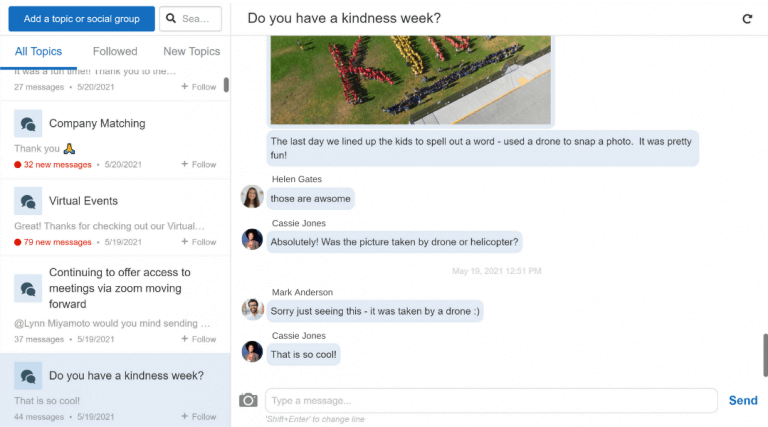Follow the Virtual Events topic

point(198,242)
